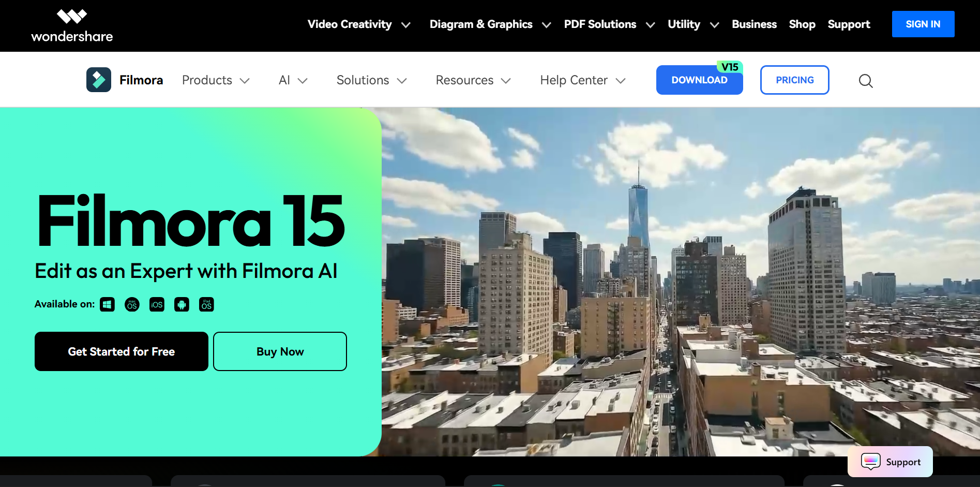980x487 pixels.
Task: Open the Utility dropdown menu
Action: pos(692,24)
